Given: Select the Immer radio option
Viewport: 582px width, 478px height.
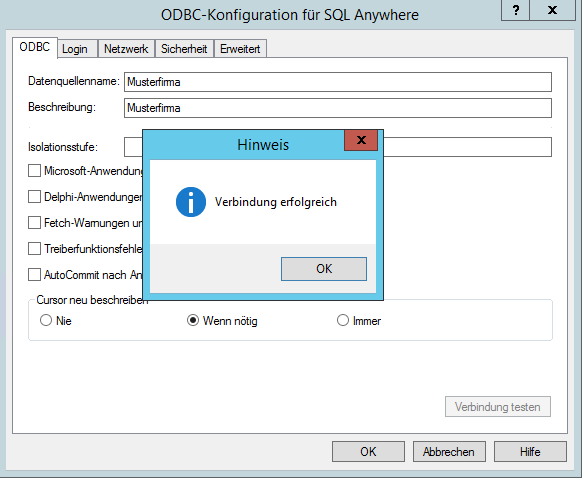Looking at the screenshot, I should [x=343, y=320].
